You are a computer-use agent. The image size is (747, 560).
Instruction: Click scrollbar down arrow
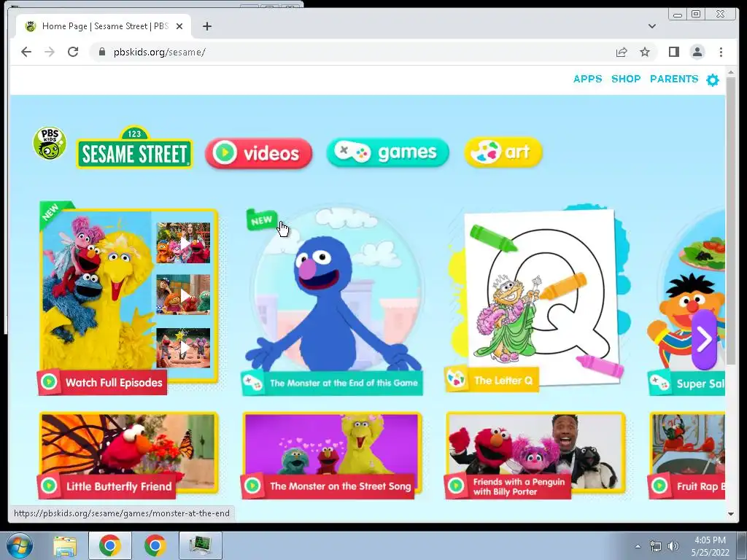click(x=731, y=514)
